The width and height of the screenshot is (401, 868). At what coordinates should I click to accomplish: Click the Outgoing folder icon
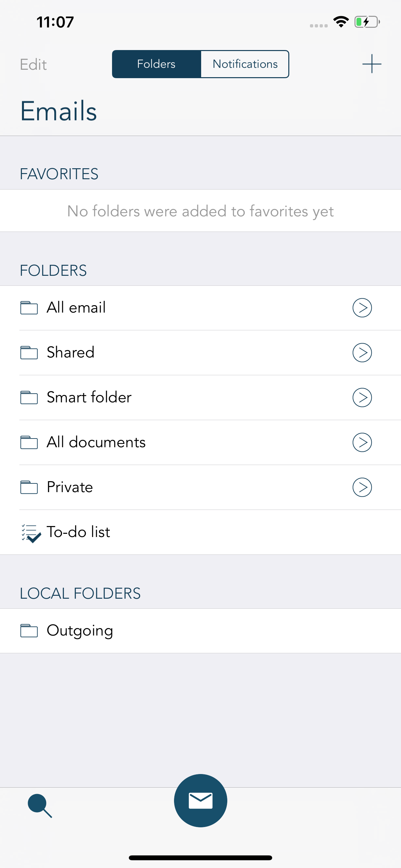[29, 631]
